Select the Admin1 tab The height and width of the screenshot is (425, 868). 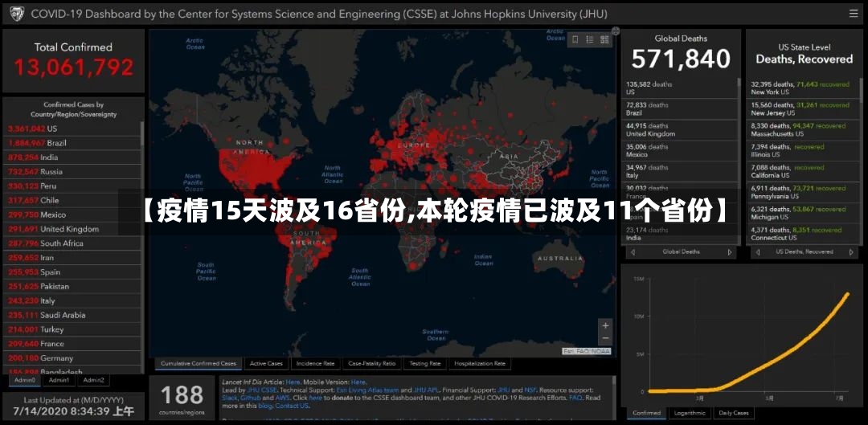[x=59, y=380]
